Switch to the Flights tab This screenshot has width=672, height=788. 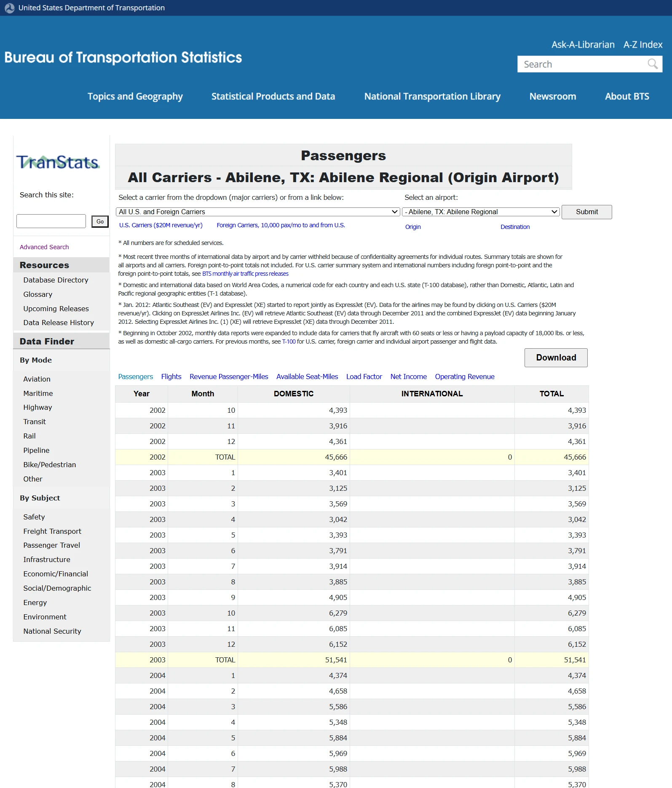point(171,377)
